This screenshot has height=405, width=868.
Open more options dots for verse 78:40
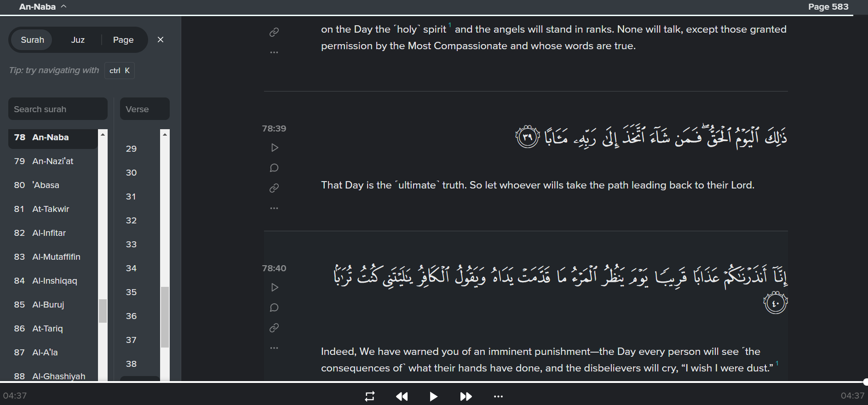274,348
